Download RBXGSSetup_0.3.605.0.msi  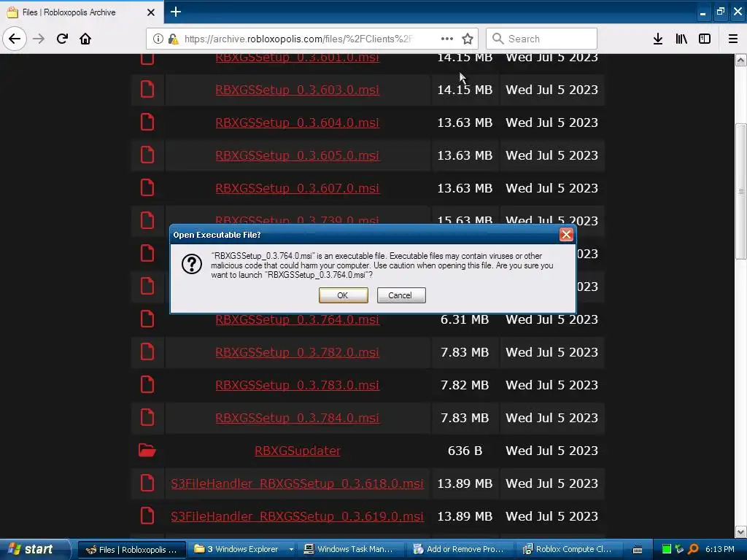(298, 155)
